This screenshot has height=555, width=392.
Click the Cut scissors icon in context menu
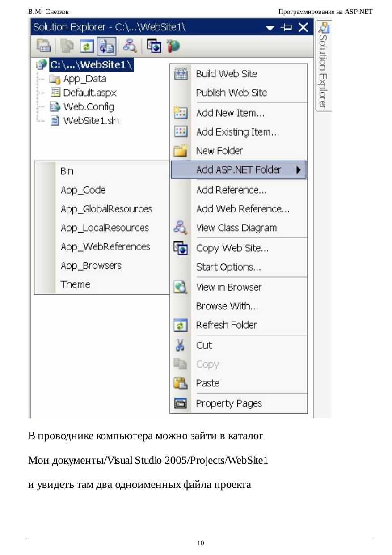[x=180, y=345]
